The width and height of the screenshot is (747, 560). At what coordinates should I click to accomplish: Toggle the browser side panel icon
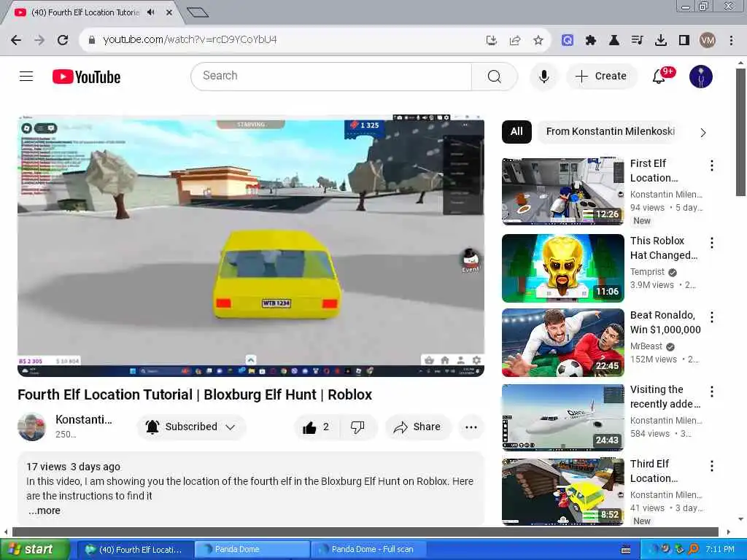coord(684,40)
